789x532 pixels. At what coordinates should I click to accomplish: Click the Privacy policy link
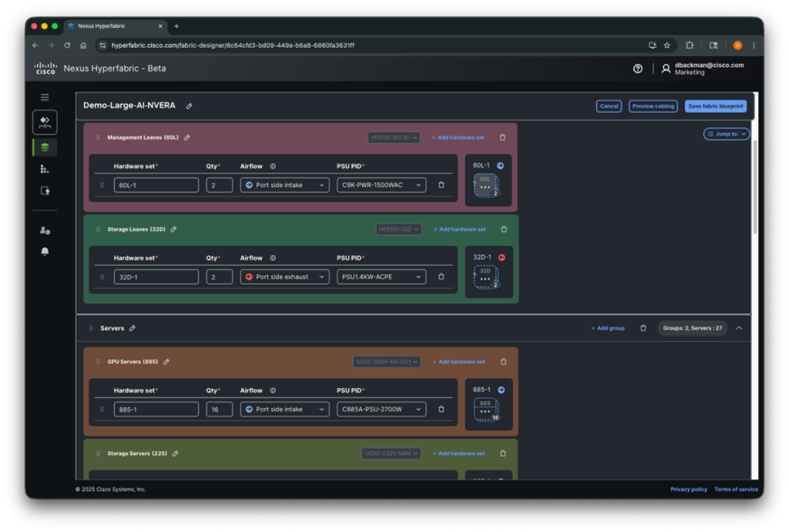(688, 489)
